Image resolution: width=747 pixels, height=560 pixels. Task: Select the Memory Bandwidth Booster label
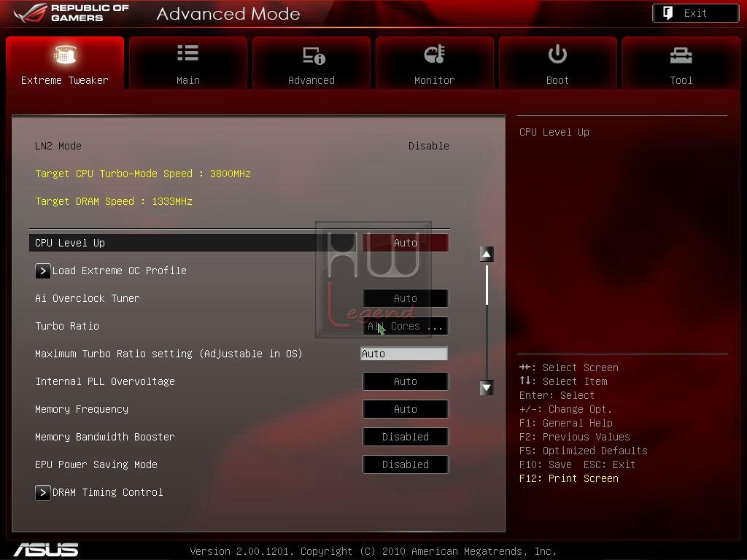105,437
